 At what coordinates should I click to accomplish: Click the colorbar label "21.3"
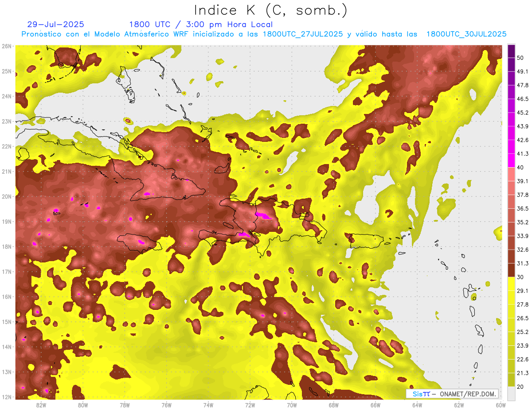(523, 373)
